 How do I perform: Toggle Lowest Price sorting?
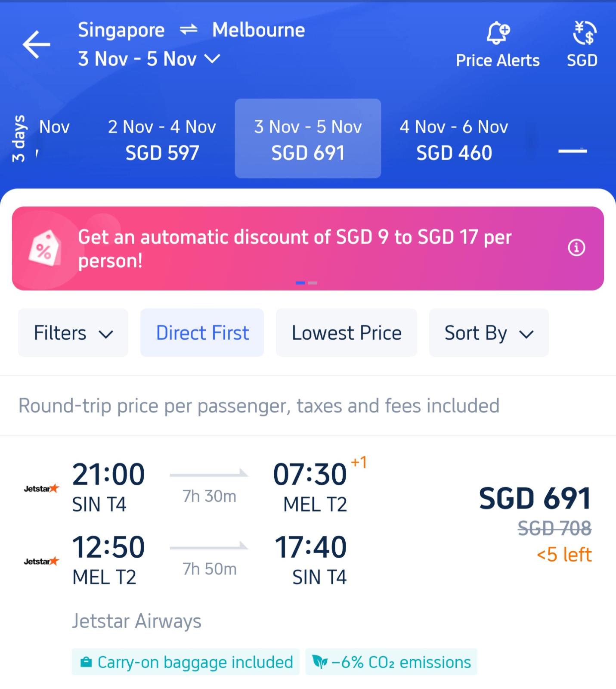[x=347, y=332]
